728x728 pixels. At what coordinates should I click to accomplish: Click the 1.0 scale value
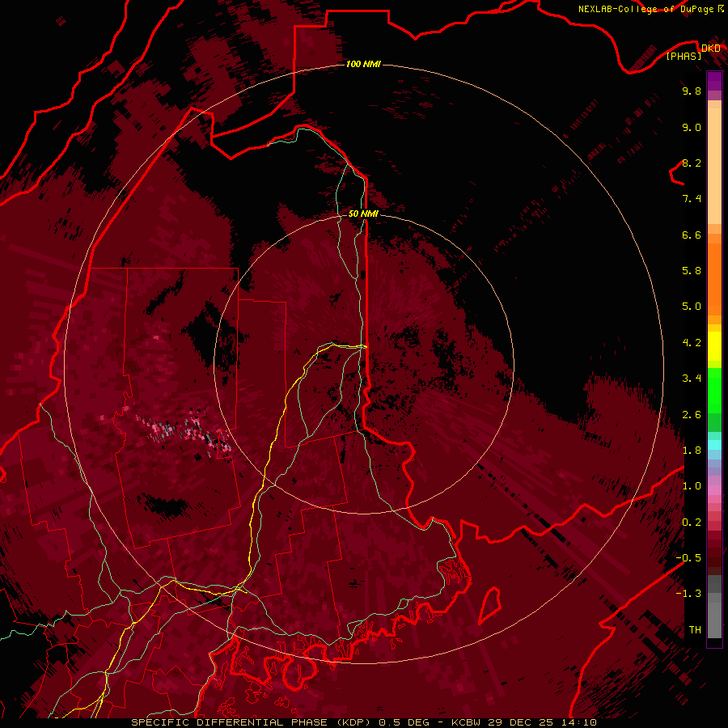tap(692, 486)
